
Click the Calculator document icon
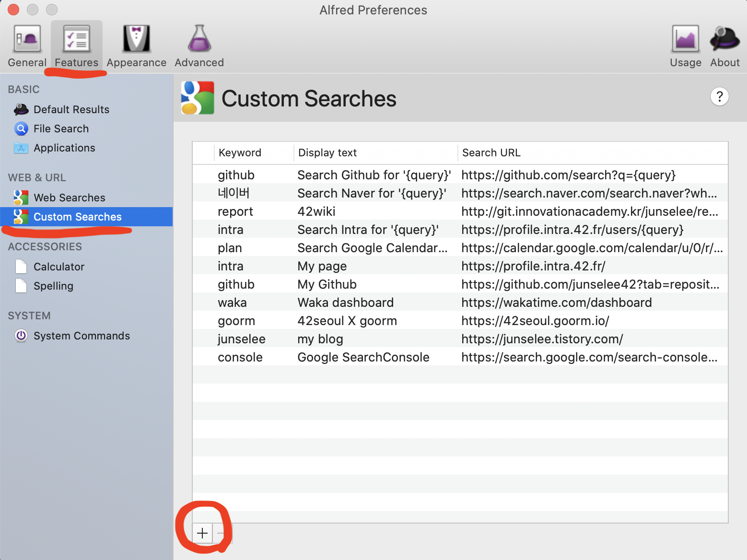(21, 267)
